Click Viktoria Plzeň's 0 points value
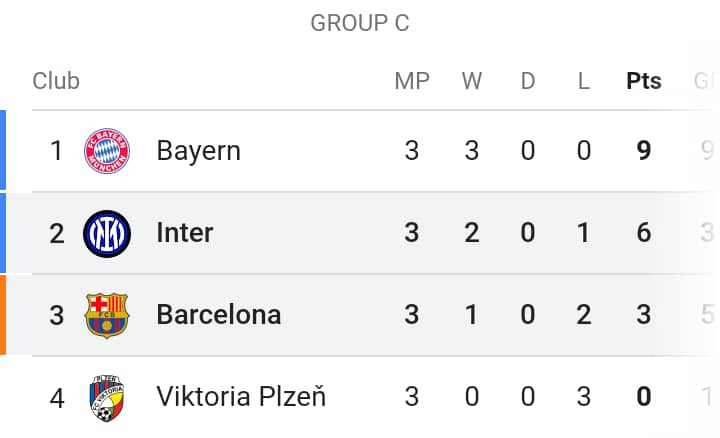Screen dimensions: 720x438 click(644, 397)
